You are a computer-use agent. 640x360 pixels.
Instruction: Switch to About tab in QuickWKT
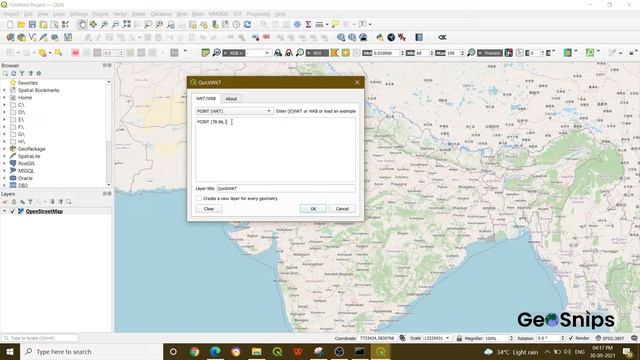click(231, 99)
